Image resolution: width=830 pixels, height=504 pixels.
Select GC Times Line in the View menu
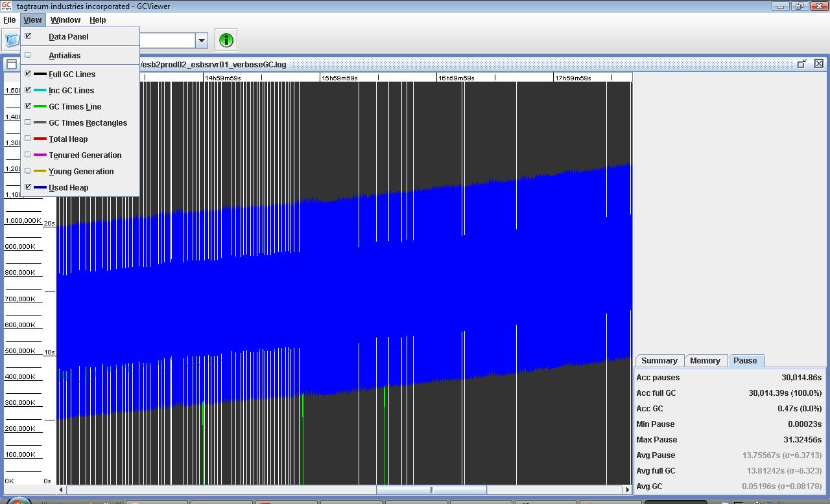point(73,107)
